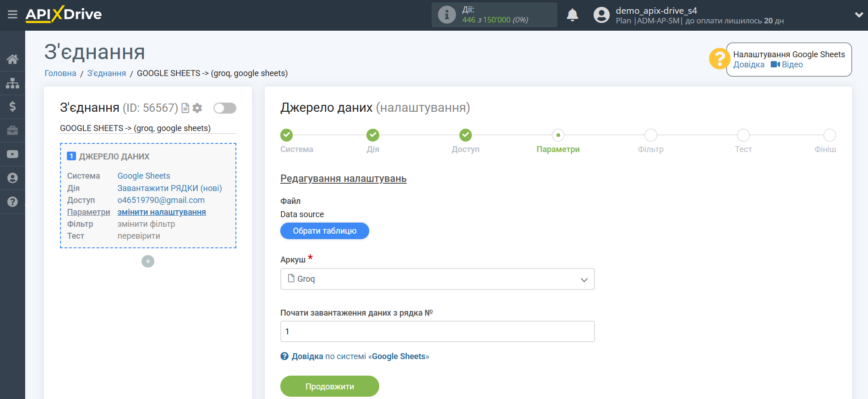The image size is (868, 399).
Task: Open the Home sidebar icon
Action: point(12,59)
